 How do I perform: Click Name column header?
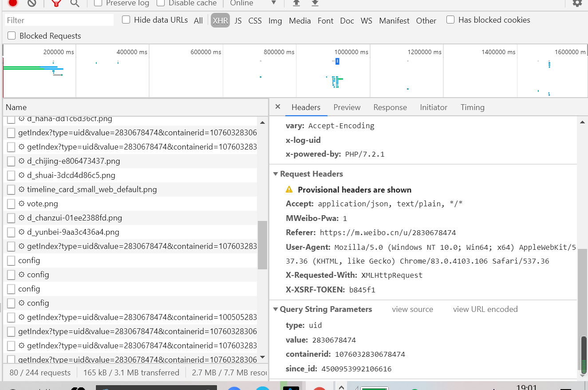(x=135, y=107)
